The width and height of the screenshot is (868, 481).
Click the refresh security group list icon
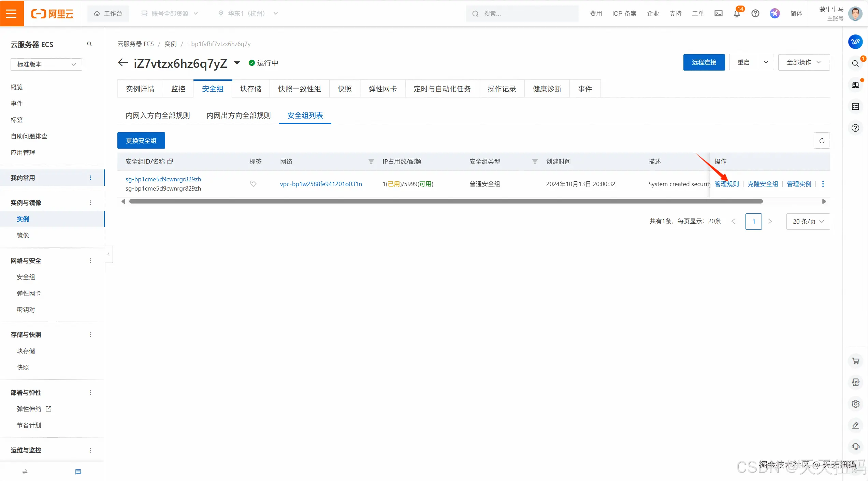coord(822,140)
